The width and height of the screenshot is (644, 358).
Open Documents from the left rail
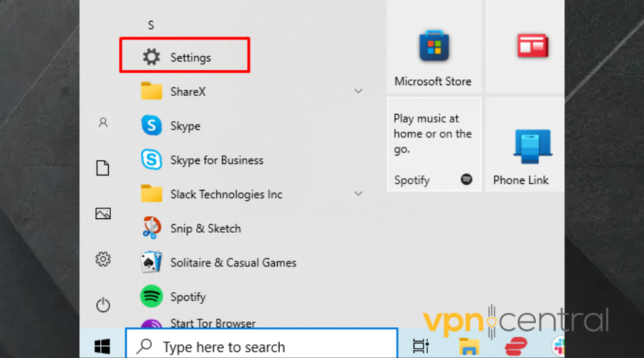pos(103,168)
